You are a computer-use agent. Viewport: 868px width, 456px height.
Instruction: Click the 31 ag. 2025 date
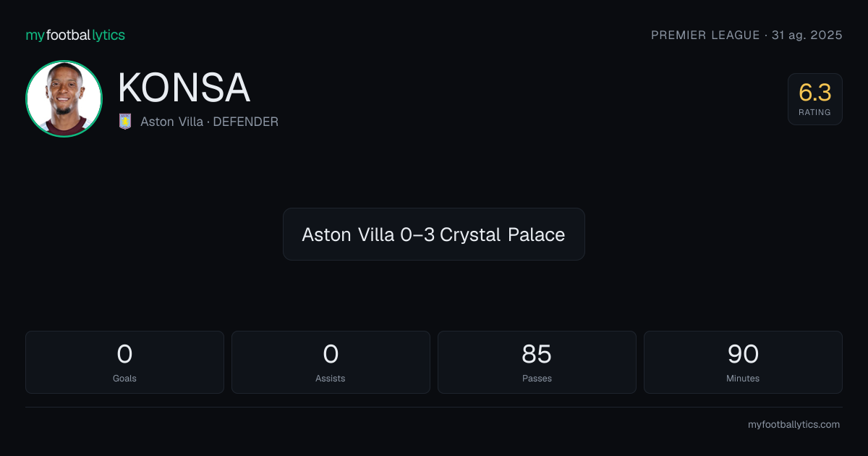tap(807, 35)
